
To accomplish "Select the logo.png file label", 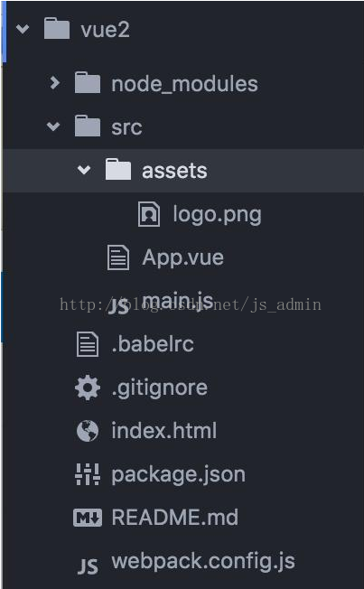I will point(217,215).
